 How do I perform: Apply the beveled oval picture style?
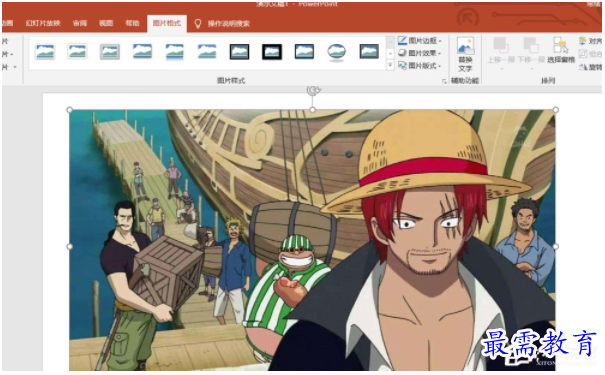336,52
